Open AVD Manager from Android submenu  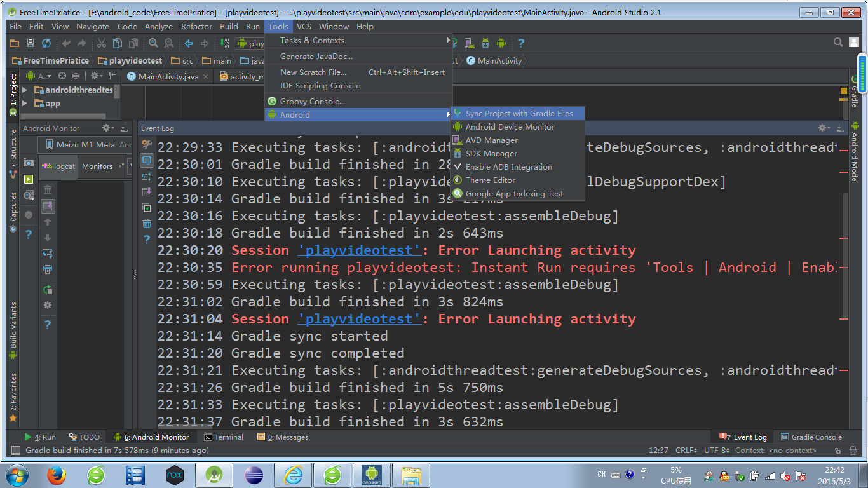pos(518,140)
